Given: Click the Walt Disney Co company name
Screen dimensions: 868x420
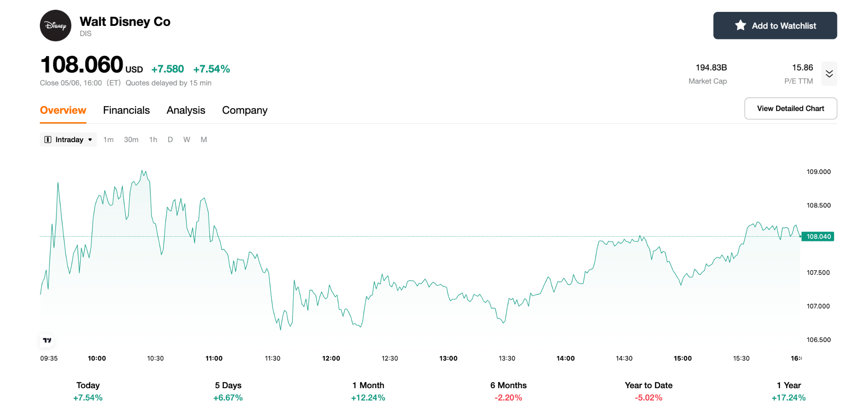Looking at the screenshot, I should [125, 22].
